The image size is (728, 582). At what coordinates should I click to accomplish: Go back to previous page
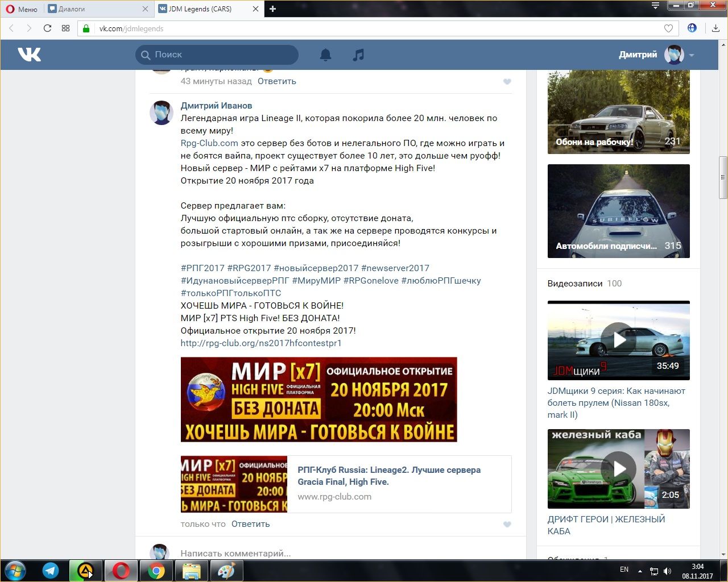11,28
